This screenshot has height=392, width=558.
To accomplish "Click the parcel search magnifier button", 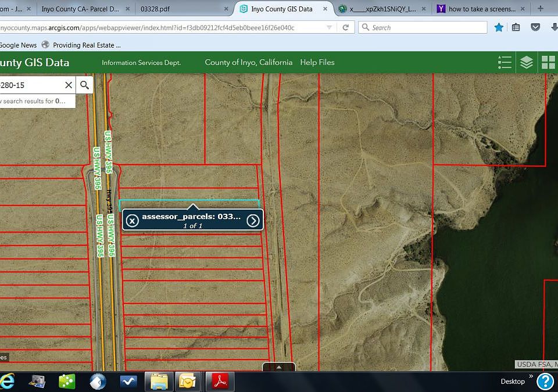I will pos(84,85).
